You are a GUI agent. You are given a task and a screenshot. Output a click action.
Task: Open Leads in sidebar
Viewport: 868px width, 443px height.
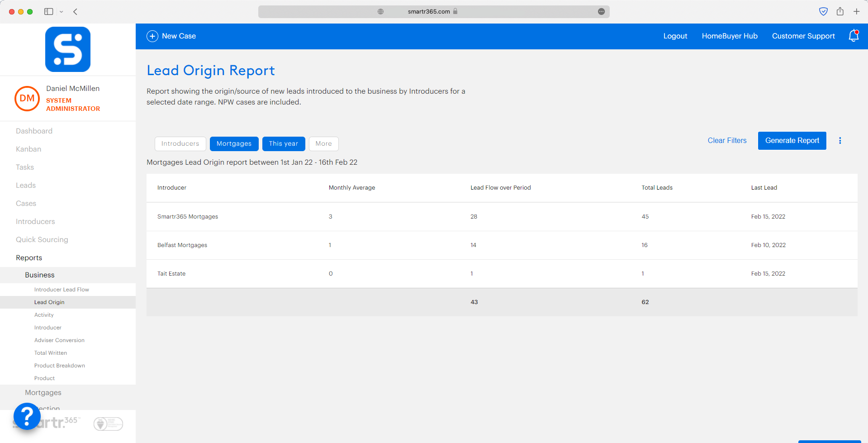tap(26, 186)
